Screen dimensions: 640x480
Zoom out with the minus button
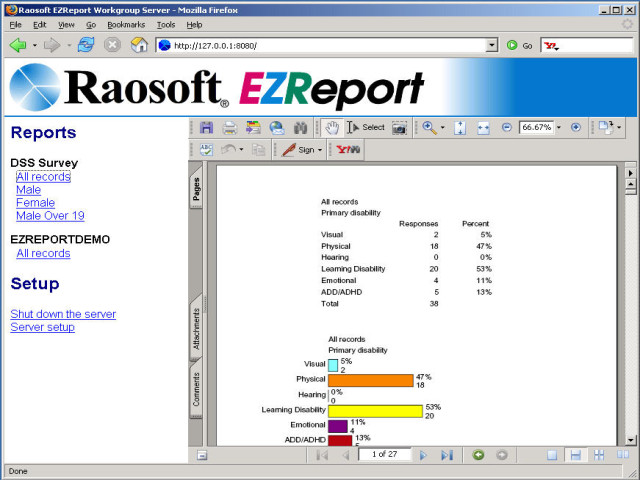point(507,128)
